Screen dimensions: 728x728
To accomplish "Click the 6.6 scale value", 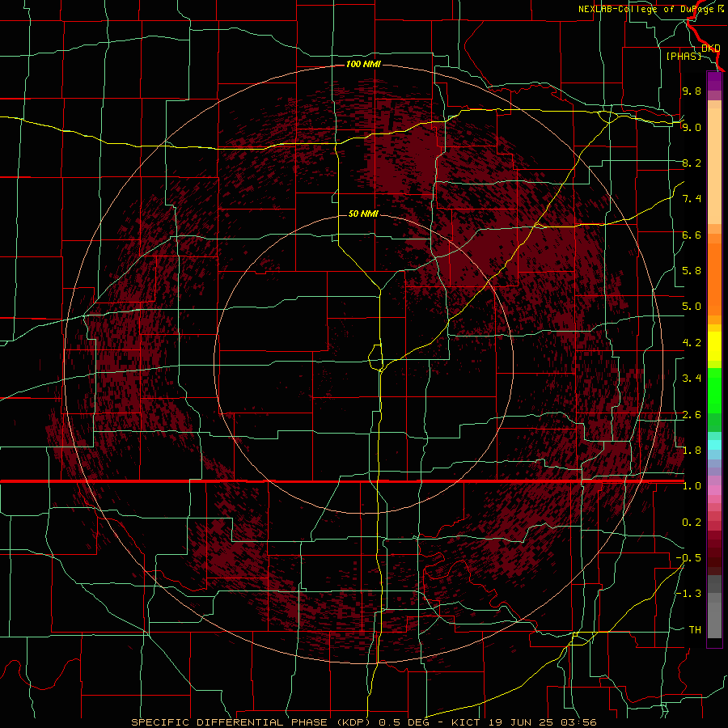I will tap(692, 235).
